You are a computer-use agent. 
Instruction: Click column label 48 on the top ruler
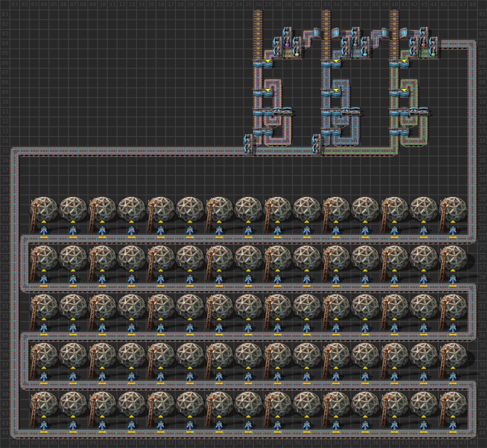(x=472, y=4)
